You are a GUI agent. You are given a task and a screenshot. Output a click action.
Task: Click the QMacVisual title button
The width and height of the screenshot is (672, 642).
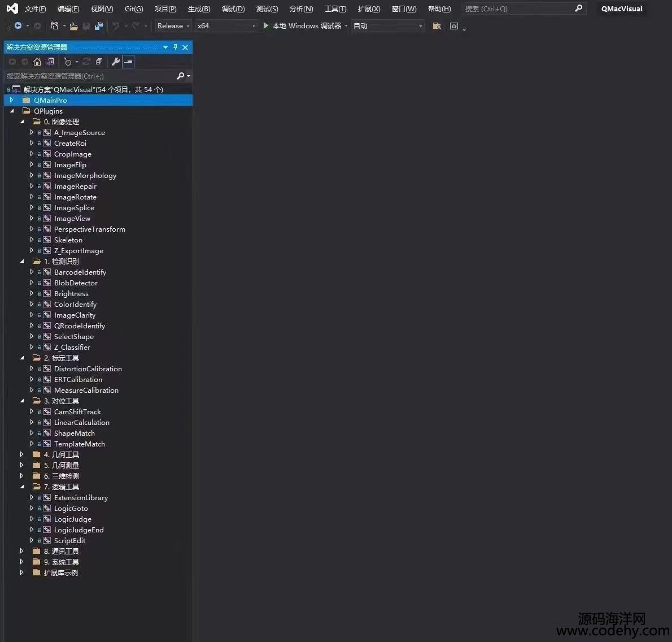(x=622, y=8)
